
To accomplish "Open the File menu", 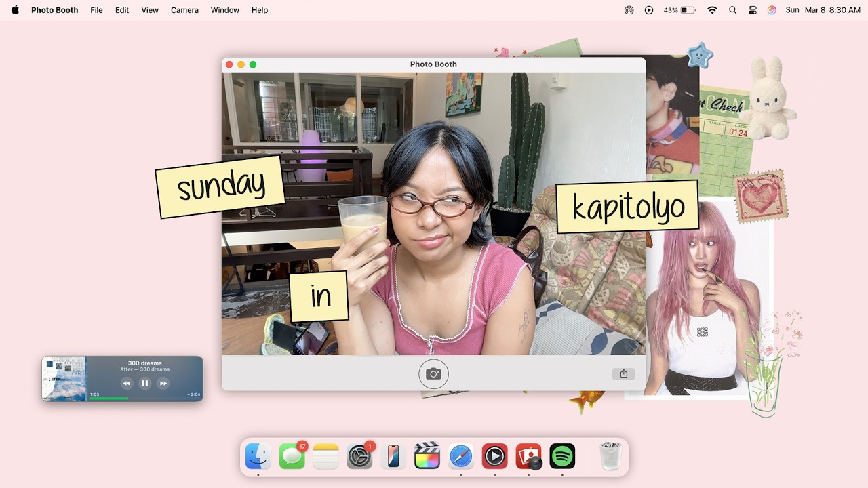I will (x=97, y=10).
